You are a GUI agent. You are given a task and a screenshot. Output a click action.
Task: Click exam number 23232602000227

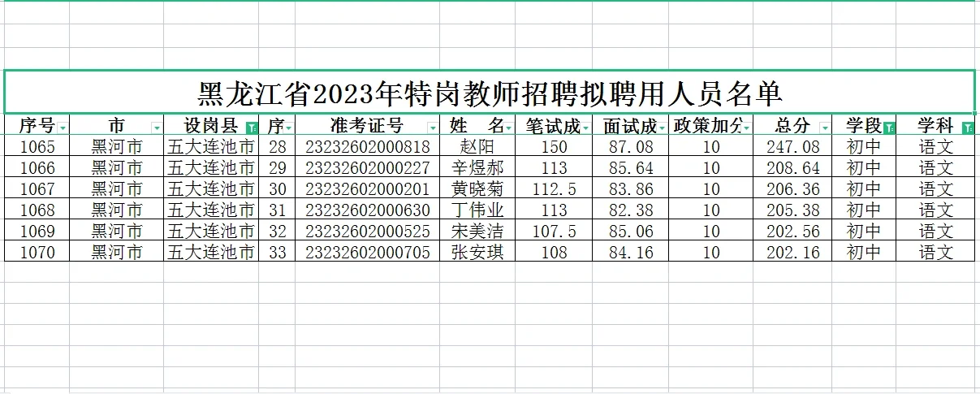click(368, 168)
